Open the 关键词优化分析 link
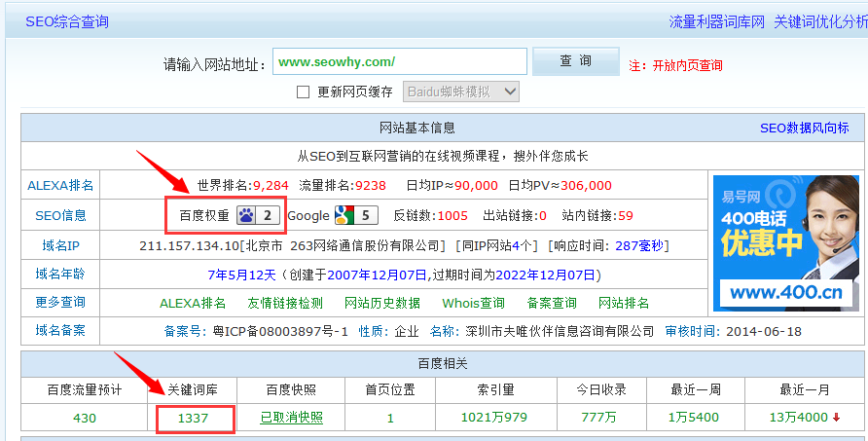Image resolution: width=868 pixels, height=441 pixels. point(820,21)
